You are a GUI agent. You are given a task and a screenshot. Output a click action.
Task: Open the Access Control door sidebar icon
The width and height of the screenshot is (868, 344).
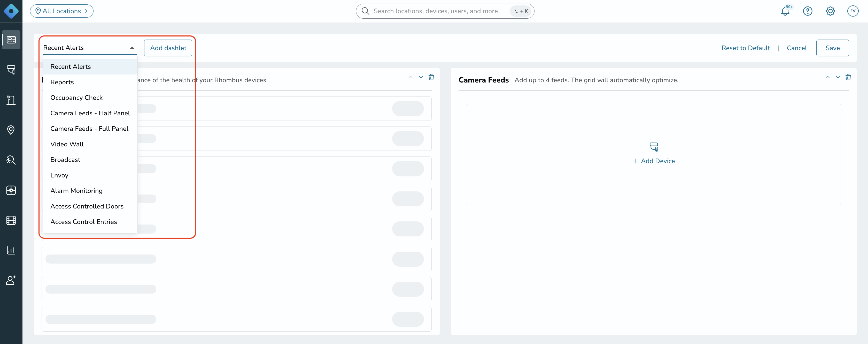tap(11, 100)
